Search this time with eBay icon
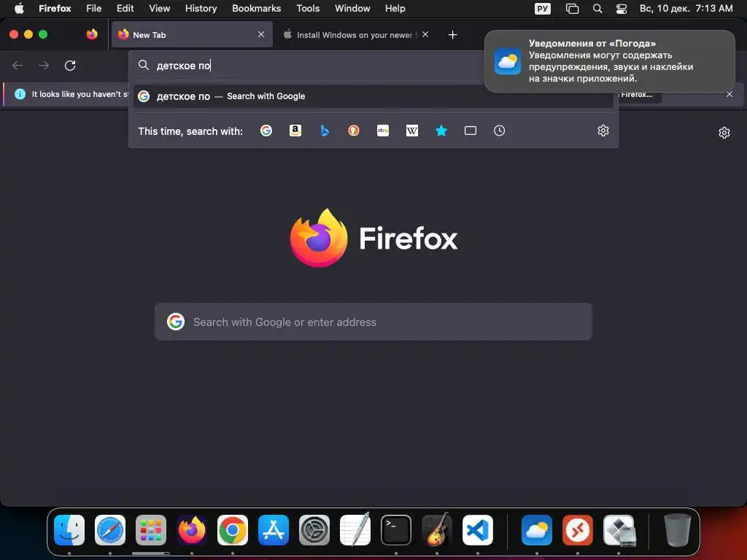The height and width of the screenshot is (560, 747). click(383, 131)
